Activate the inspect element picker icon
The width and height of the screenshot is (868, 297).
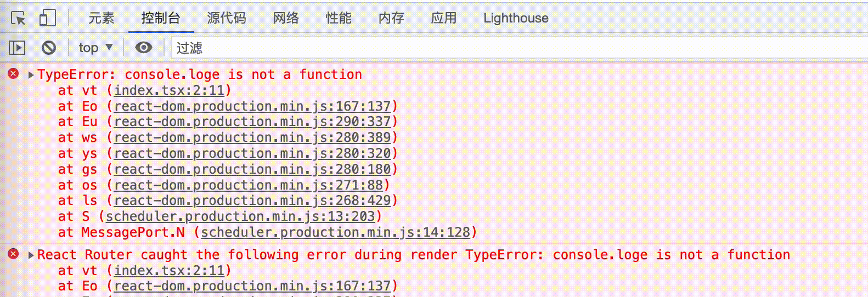click(18, 18)
